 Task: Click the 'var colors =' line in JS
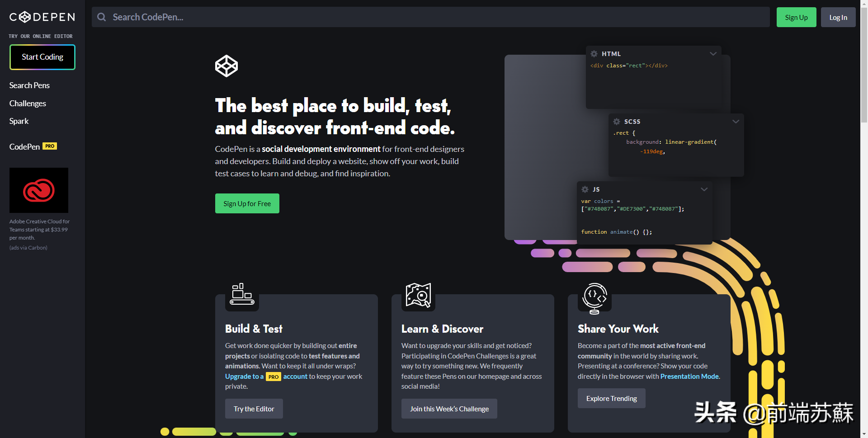pos(601,201)
